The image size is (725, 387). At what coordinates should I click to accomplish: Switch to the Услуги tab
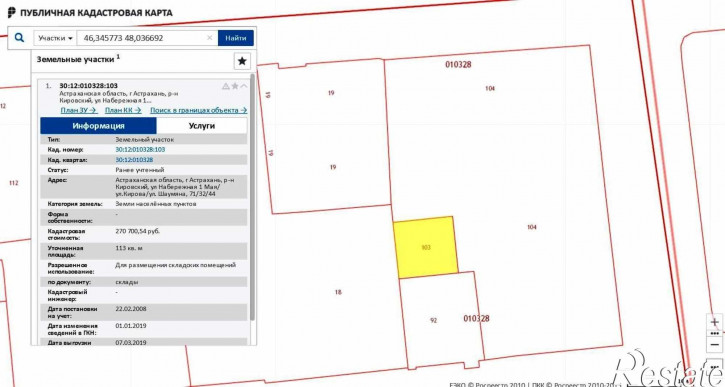pyautogui.click(x=202, y=126)
